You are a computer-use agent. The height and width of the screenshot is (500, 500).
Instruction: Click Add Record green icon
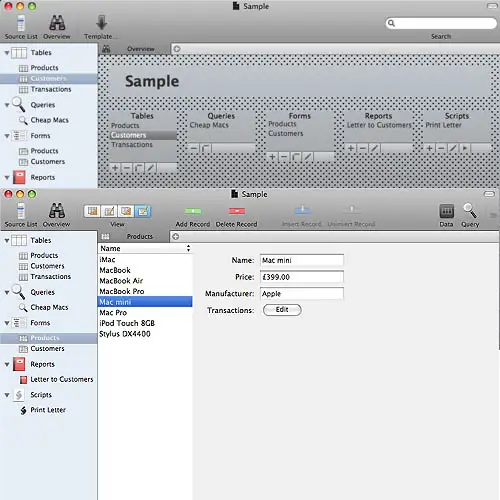coord(193,211)
